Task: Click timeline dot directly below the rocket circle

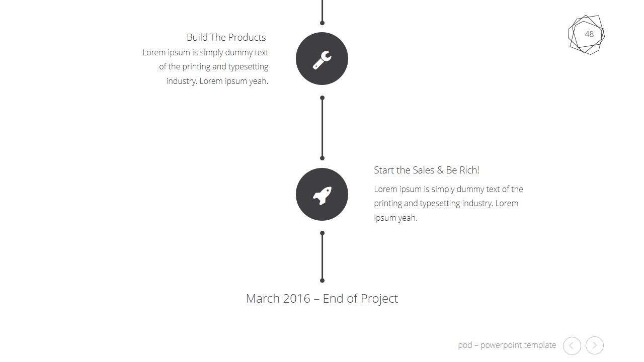Action: click(322, 233)
